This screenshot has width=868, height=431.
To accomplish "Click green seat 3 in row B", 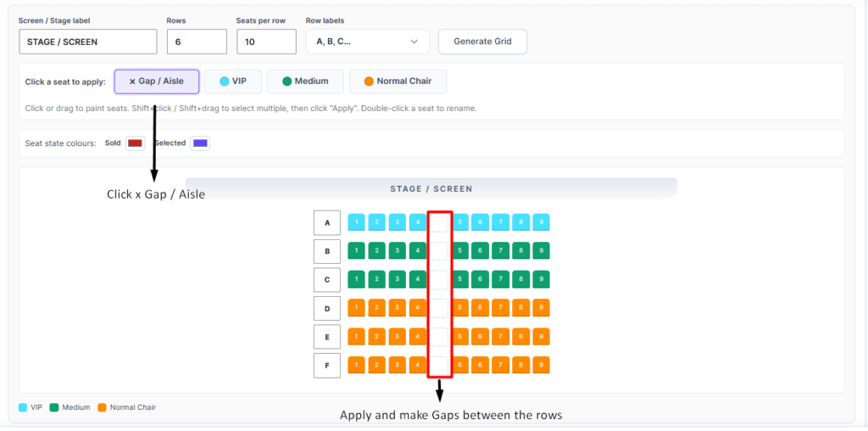I will click(x=398, y=251).
